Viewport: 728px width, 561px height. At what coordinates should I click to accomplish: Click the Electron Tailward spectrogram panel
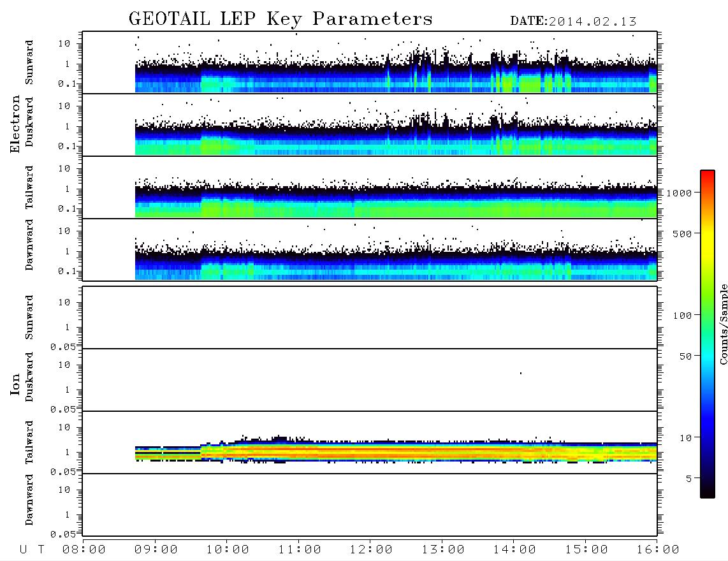click(x=370, y=187)
